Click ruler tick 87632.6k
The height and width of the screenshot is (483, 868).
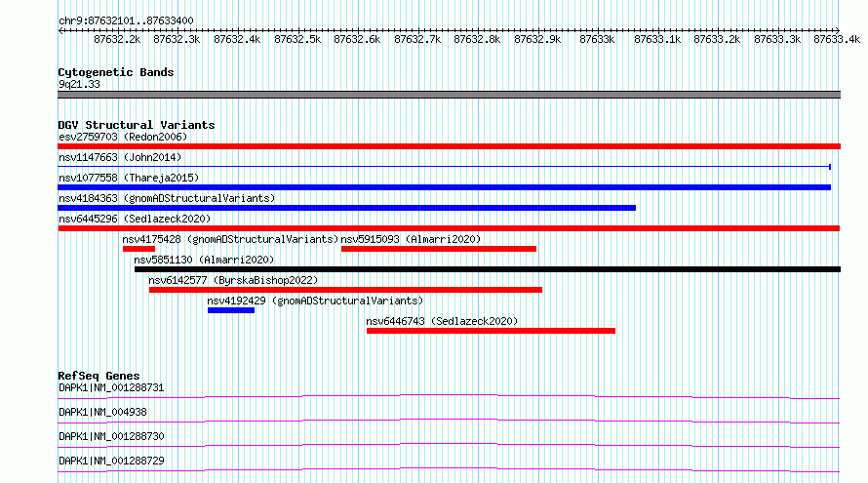(357, 39)
